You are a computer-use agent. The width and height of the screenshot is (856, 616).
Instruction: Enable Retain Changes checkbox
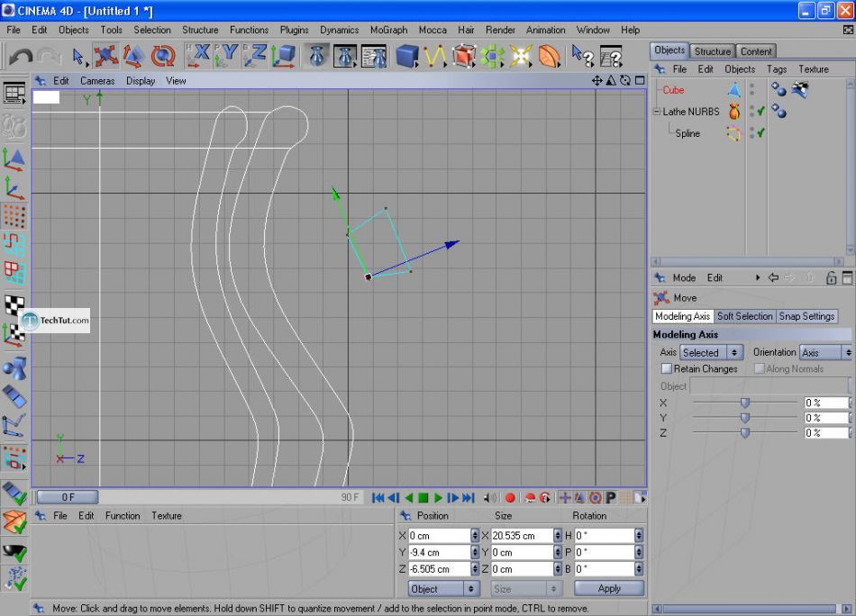[666, 369]
